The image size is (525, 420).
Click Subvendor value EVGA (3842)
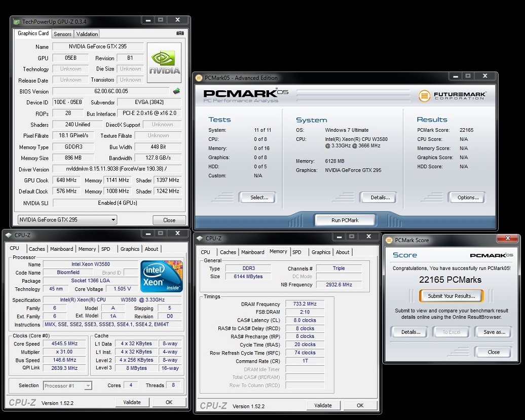tap(149, 102)
